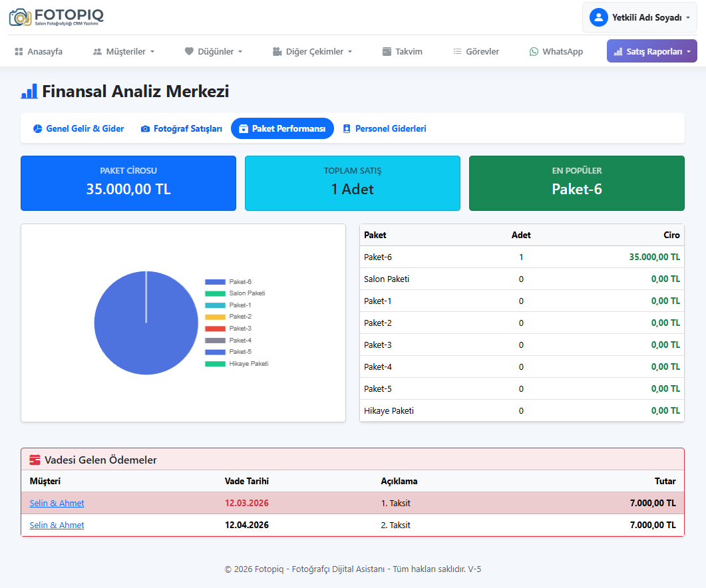Click the Fotoğraf Satışları camera icon
706x588 pixels.
[145, 129]
